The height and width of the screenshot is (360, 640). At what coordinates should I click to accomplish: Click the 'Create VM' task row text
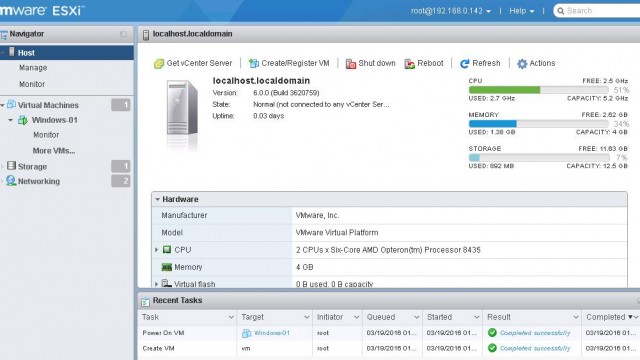click(x=158, y=349)
